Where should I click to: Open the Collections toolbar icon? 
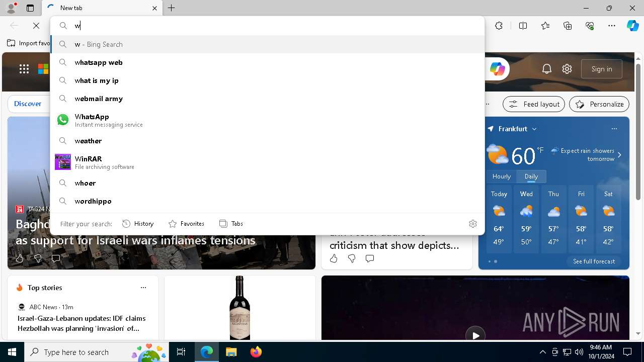tap(568, 26)
